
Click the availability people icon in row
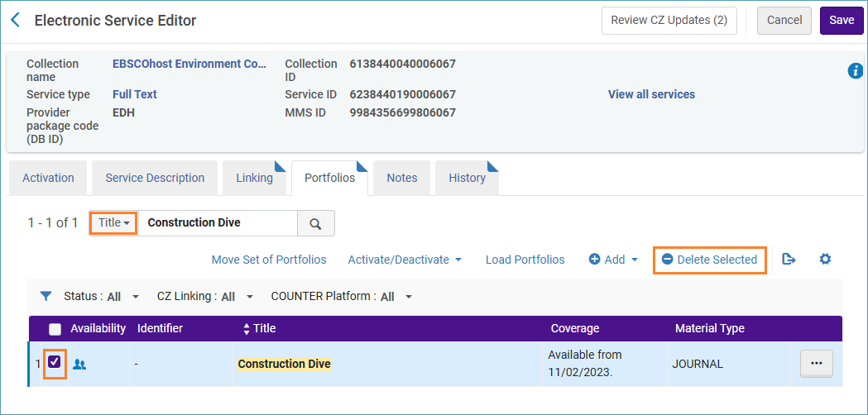coord(79,364)
